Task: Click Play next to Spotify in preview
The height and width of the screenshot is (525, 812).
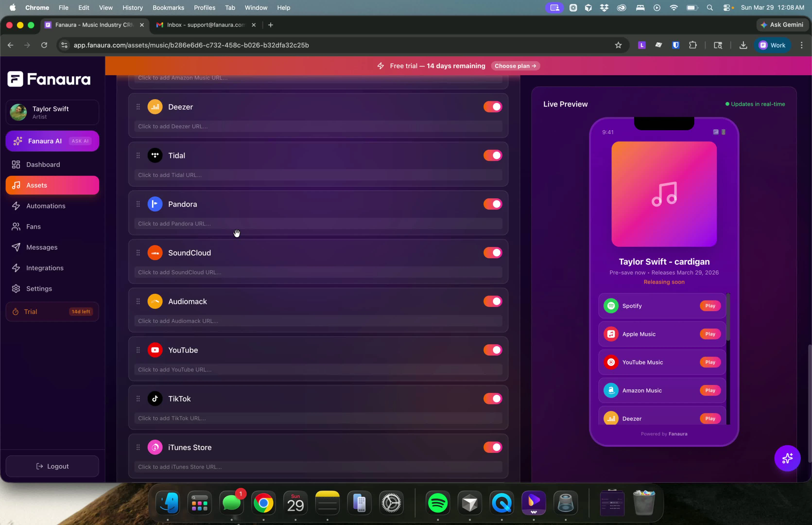Action: click(x=710, y=306)
